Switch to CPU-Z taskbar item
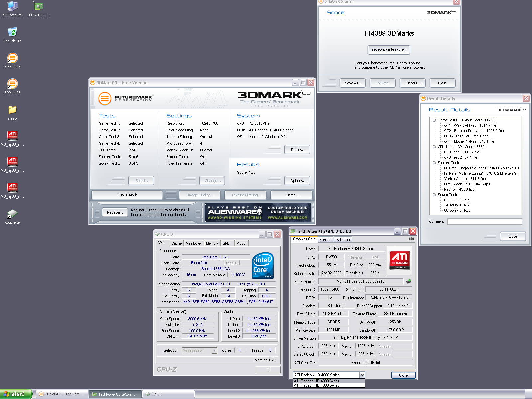 pos(168,394)
